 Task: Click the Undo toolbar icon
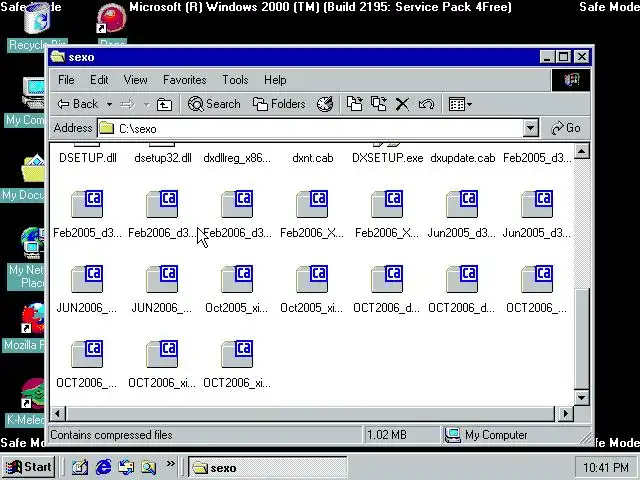coord(426,104)
